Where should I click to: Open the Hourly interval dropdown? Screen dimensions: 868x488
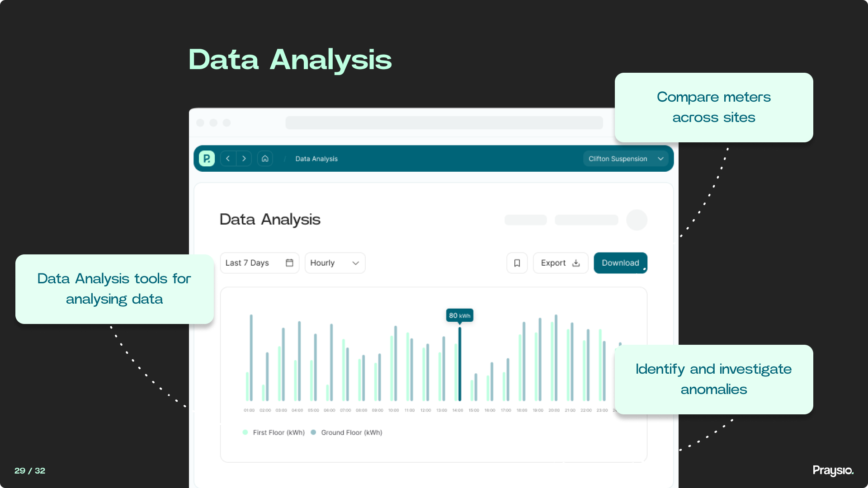pyautogui.click(x=335, y=263)
